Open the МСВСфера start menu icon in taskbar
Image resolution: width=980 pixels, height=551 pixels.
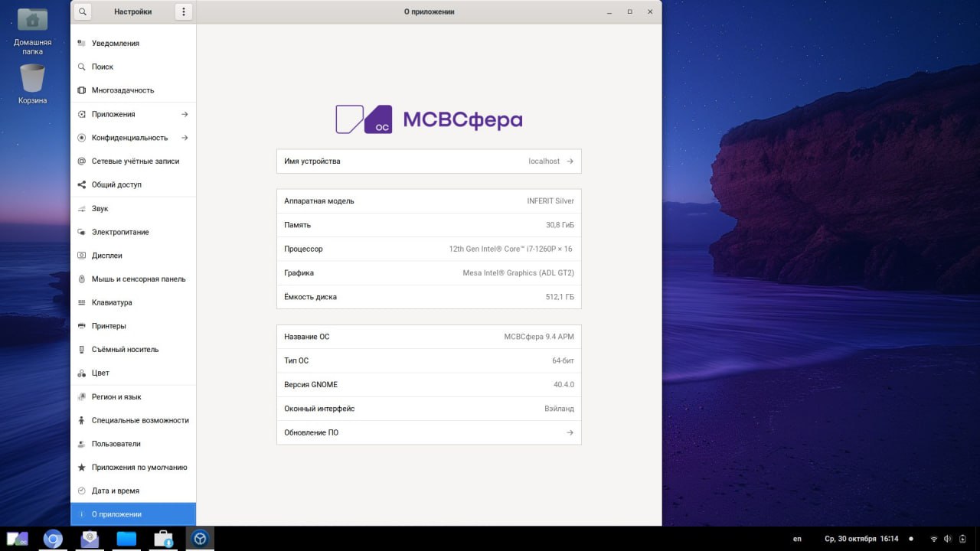point(17,539)
